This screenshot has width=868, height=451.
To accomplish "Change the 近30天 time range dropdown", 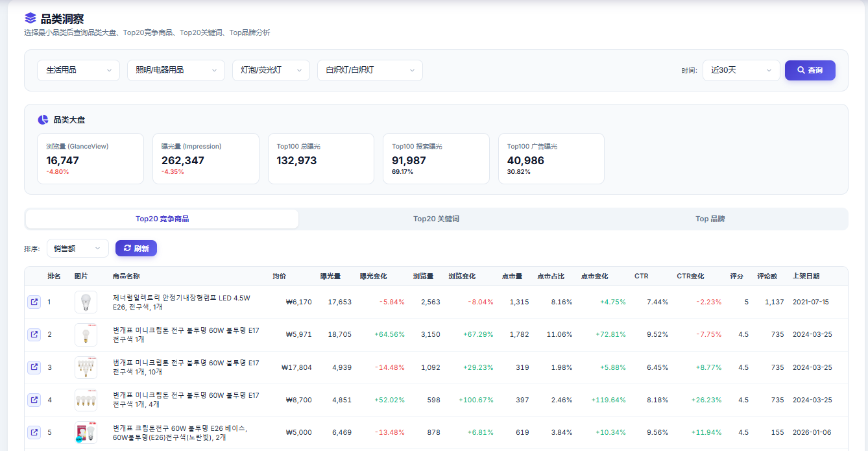I will [741, 70].
